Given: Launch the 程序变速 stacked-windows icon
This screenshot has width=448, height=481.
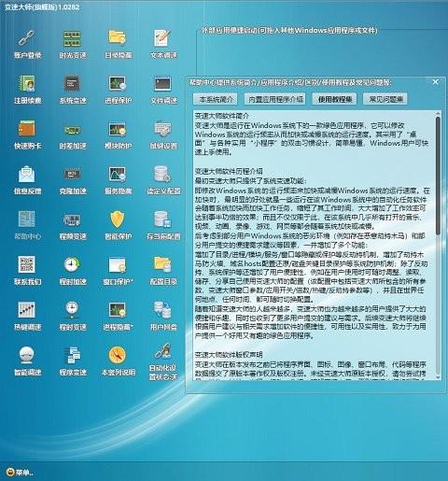Looking at the screenshot, I should [73, 355].
